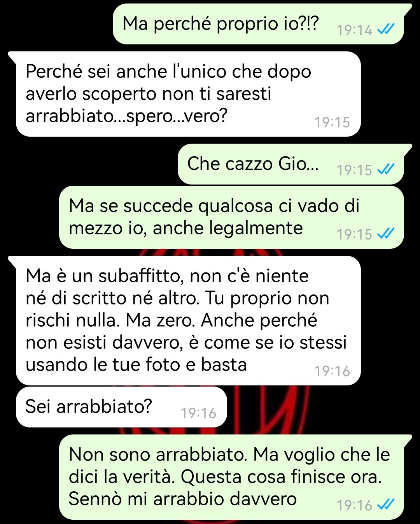
Task: Tap the read ticks on the "Non sono arrabbiato" message
Action: pos(386,505)
